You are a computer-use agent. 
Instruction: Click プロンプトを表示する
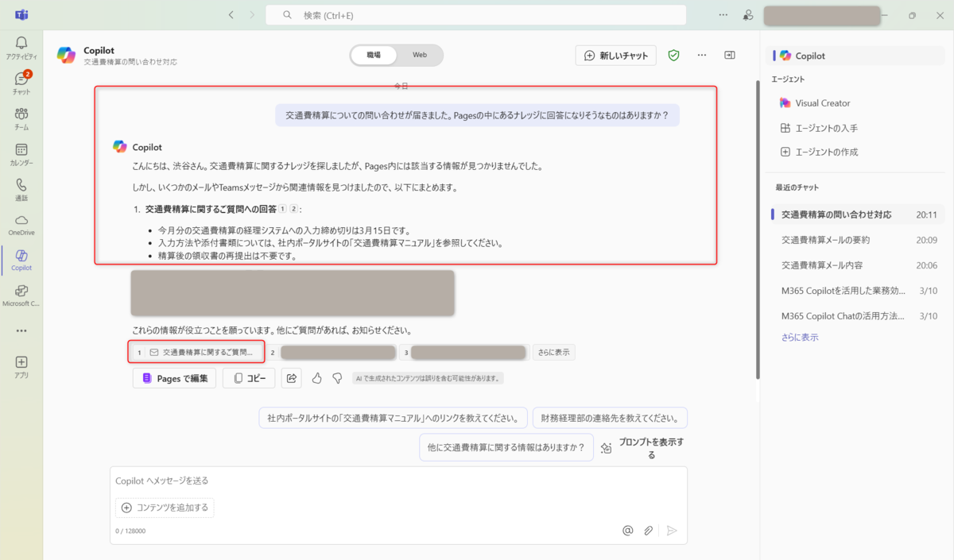click(644, 448)
